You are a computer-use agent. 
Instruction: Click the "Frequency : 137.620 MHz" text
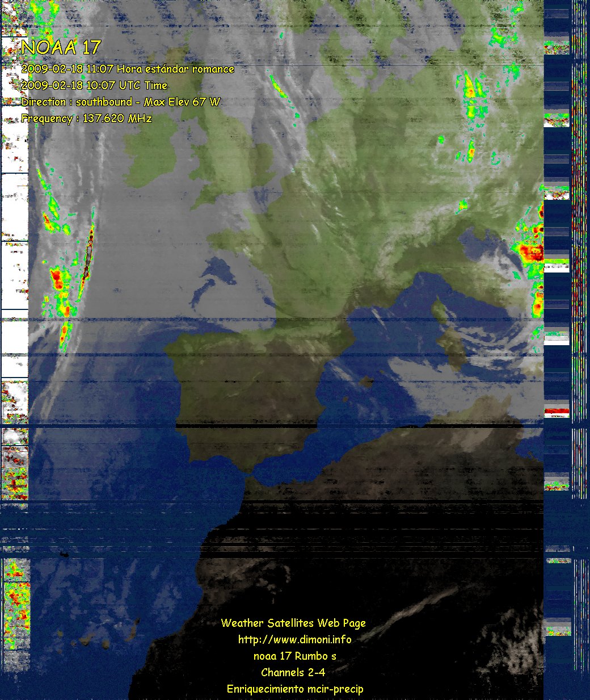coord(86,119)
